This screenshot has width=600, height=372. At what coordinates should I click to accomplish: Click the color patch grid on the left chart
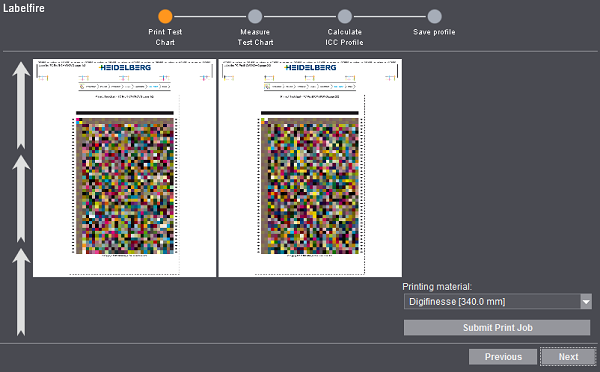[x=125, y=186]
